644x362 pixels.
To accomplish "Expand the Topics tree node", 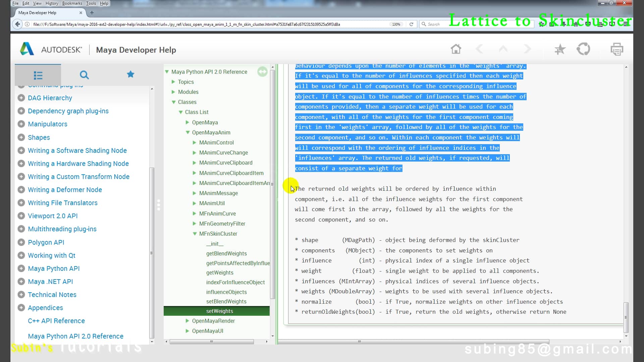I will coord(173,82).
